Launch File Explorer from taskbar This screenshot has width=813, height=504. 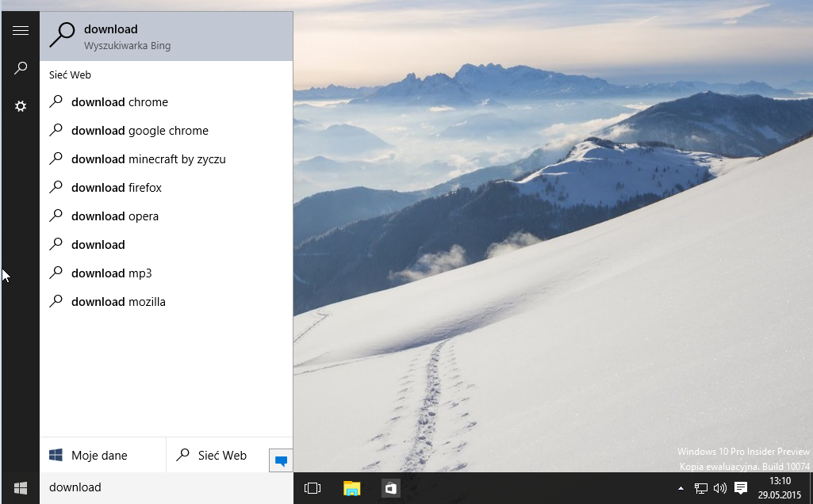pyautogui.click(x=351, y=488)
